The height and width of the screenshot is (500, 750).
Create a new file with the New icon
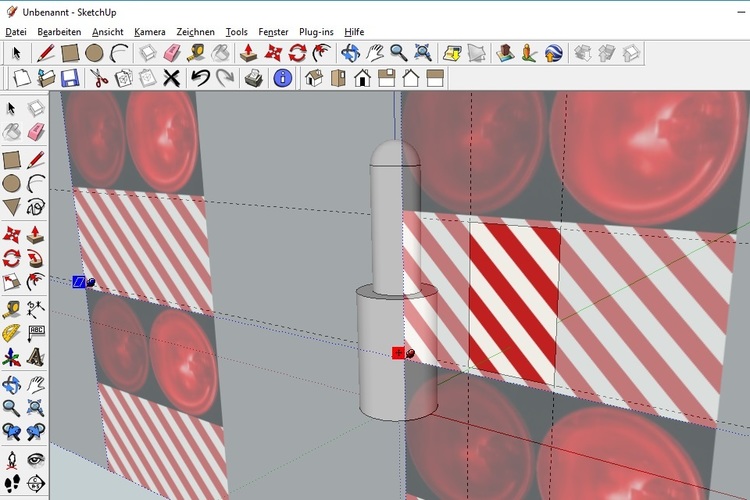[22, 78]
